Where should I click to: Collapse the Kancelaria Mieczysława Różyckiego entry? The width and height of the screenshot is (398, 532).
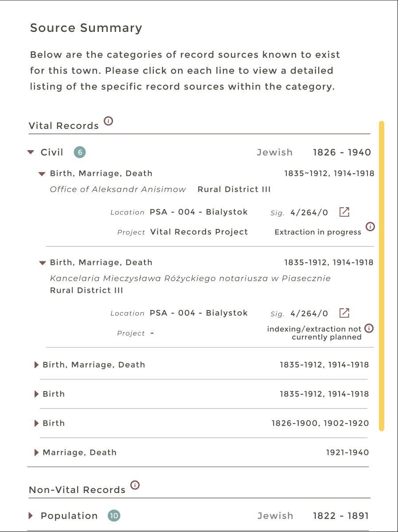42,263
